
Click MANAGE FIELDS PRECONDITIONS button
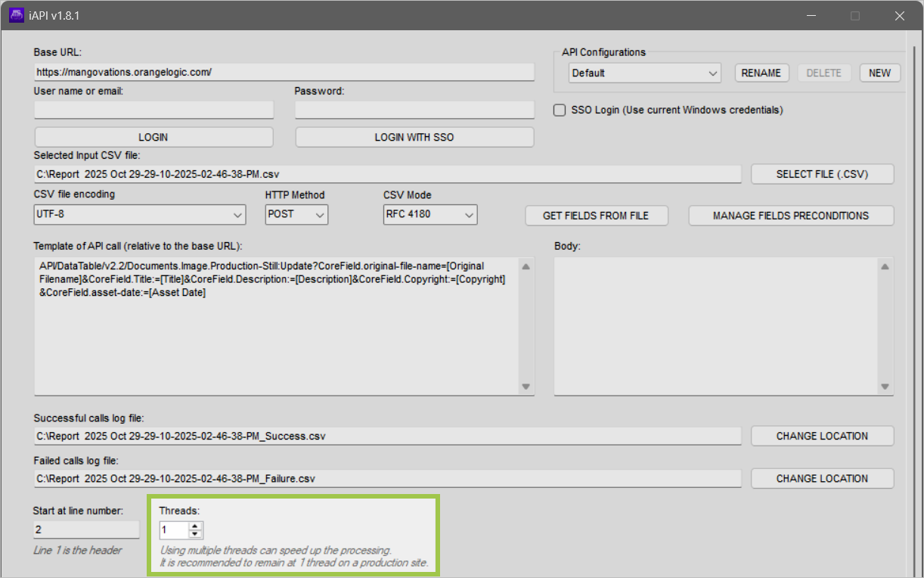(x=791, y=216)
